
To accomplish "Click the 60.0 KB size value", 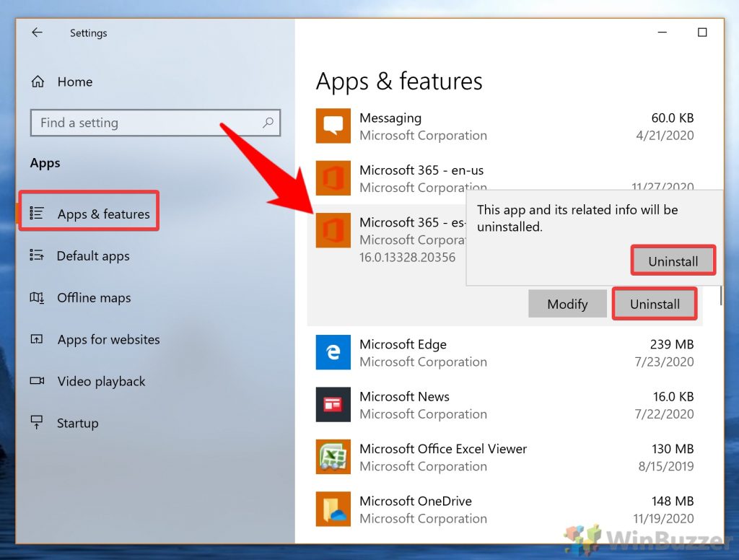I will (x=672, y=118).
